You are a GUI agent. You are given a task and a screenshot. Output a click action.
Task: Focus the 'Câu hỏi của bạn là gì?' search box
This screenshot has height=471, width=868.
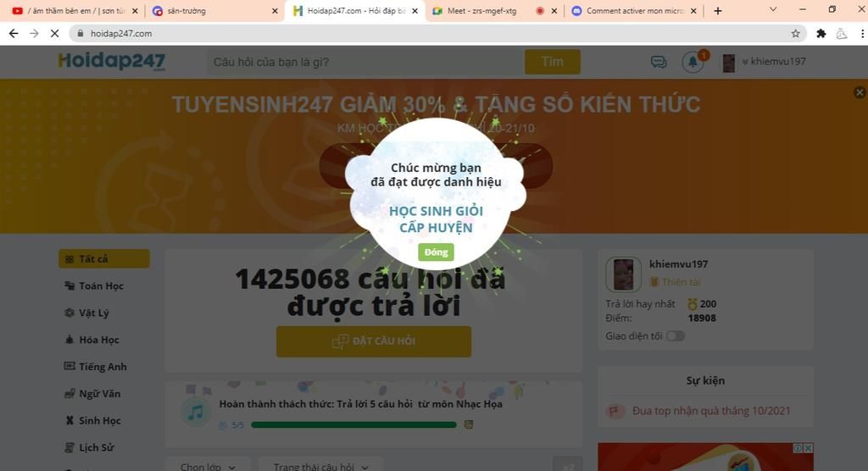click(x=365, y=62)
